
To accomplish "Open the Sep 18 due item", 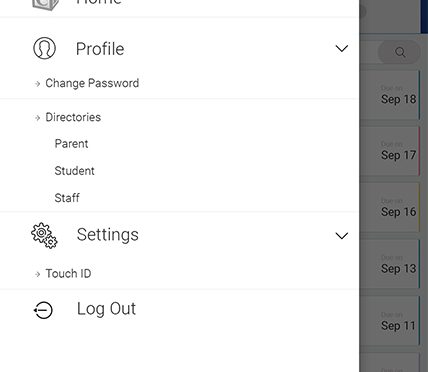I will [391, 95].
